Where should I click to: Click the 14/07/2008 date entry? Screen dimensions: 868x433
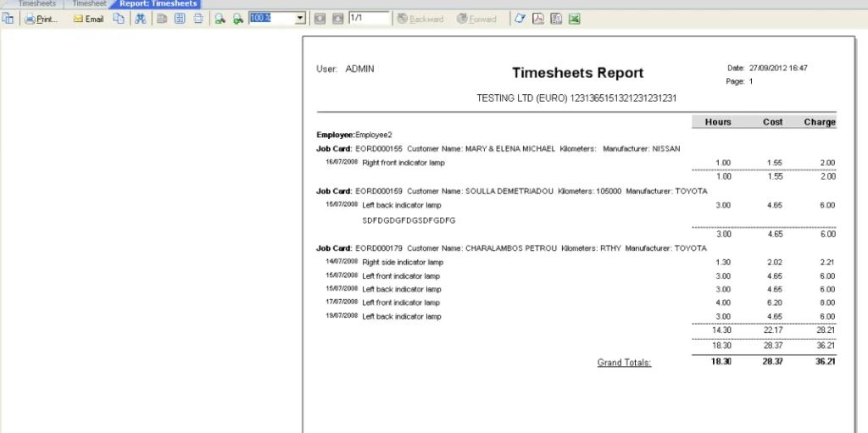(342, 261)
